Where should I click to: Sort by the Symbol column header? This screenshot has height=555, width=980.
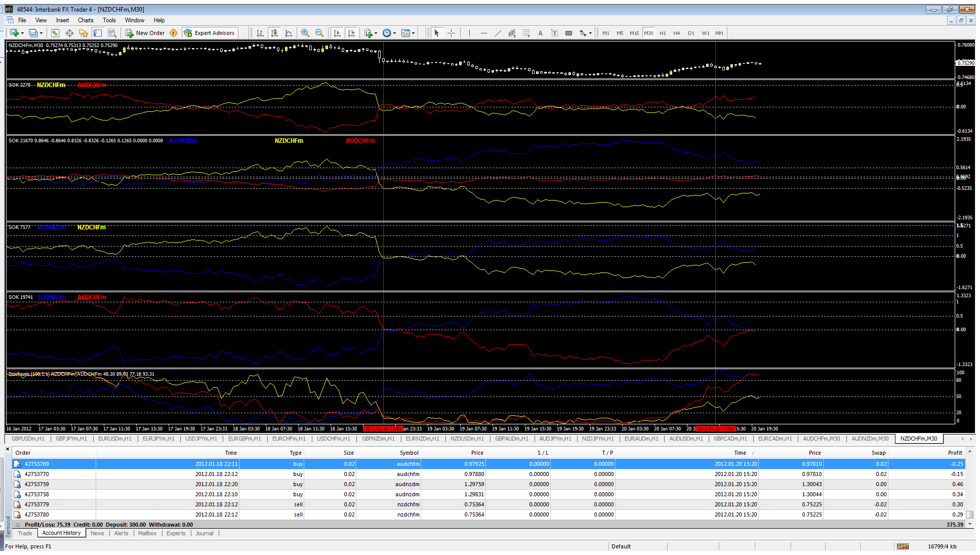388,453
